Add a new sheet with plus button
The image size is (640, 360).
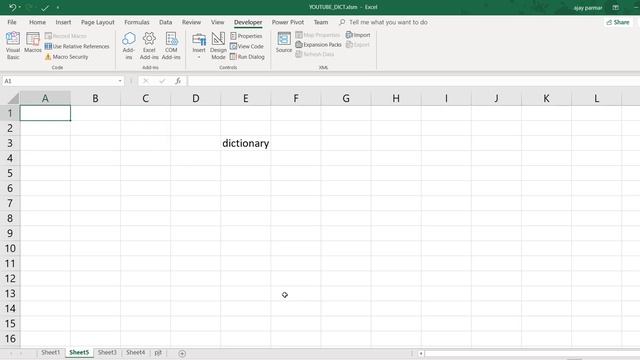click(182, 353)
